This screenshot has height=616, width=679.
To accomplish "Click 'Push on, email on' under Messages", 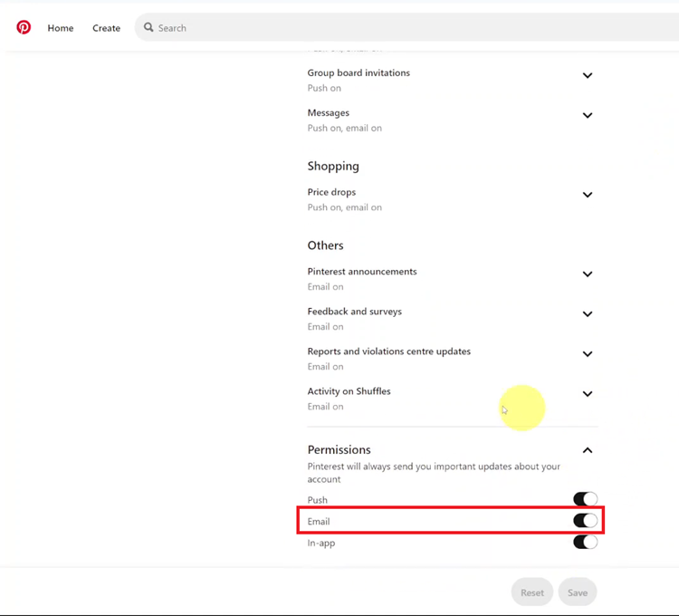I will click(345, 128).
